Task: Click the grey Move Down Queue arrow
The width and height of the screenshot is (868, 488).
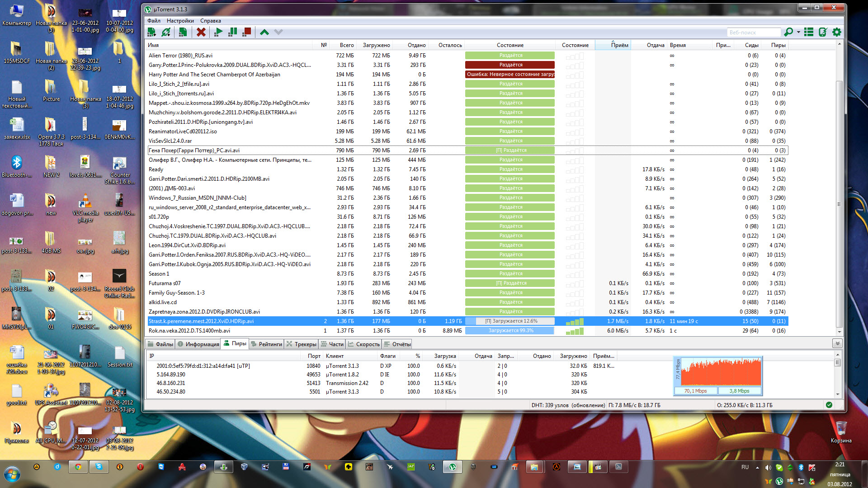Action: [278, 32]
